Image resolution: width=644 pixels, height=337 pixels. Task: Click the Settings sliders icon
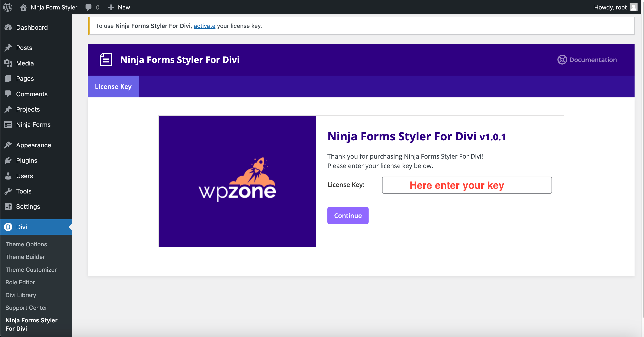tap(8, 207)
